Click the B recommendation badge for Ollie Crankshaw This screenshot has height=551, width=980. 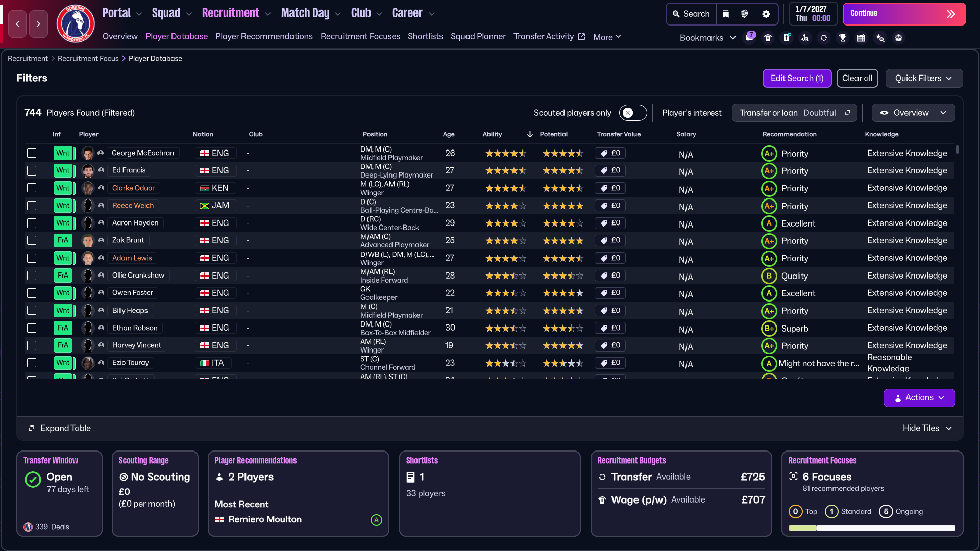coord(769,276)
